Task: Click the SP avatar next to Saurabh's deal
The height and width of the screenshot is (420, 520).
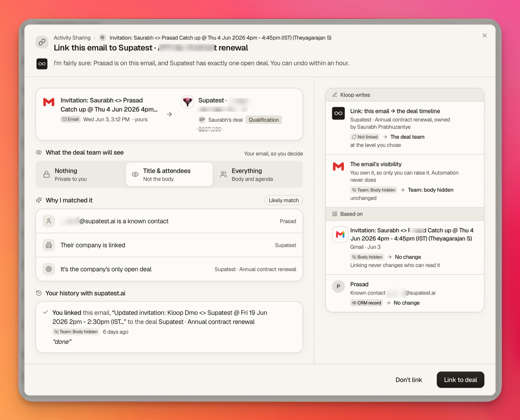Action: click(x=202, y=120)
